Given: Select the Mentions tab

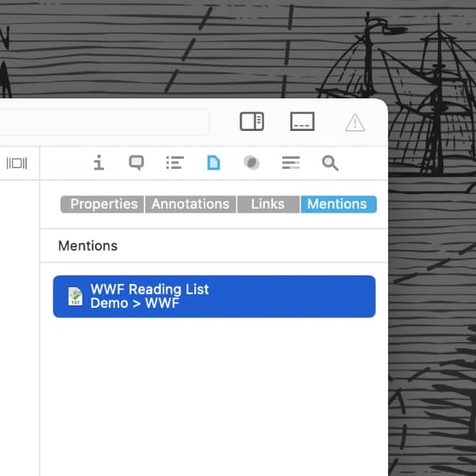Looking at the screenshot, I should (x=339, y=205).
